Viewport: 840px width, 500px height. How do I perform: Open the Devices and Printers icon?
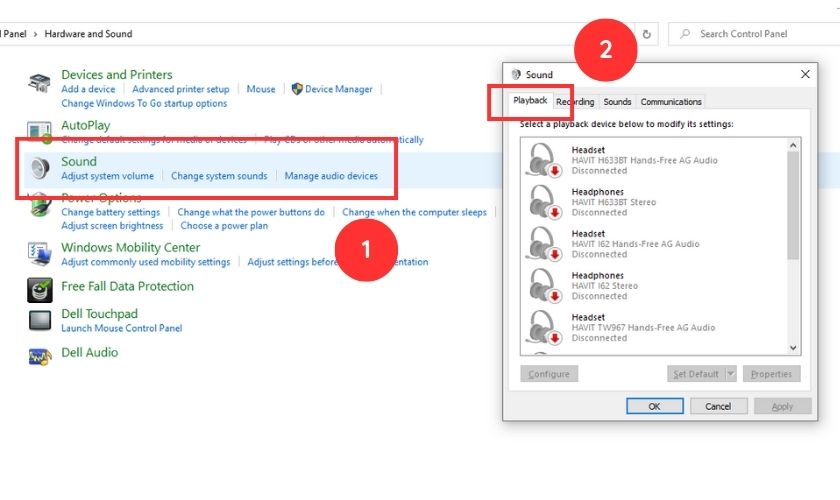point(40,83)
